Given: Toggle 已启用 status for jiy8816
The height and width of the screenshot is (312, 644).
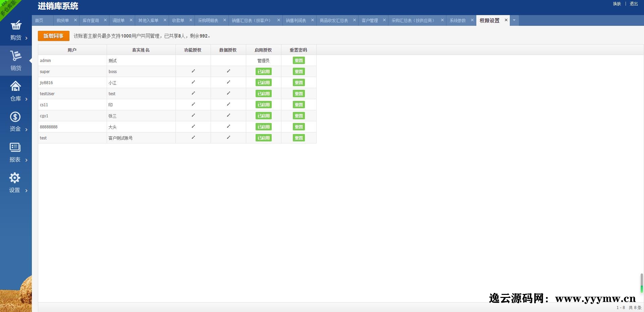Looking at the screenshot, I should 264,82.
